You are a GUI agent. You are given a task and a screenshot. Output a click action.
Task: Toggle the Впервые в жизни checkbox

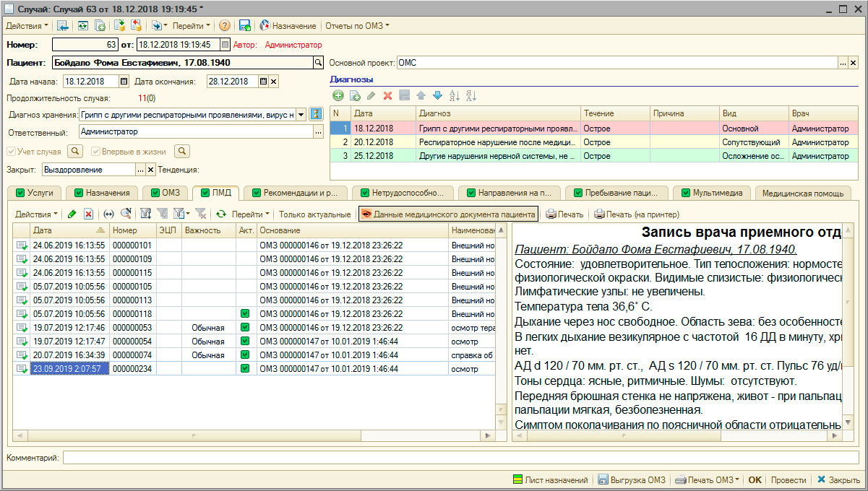coord(95,152)
